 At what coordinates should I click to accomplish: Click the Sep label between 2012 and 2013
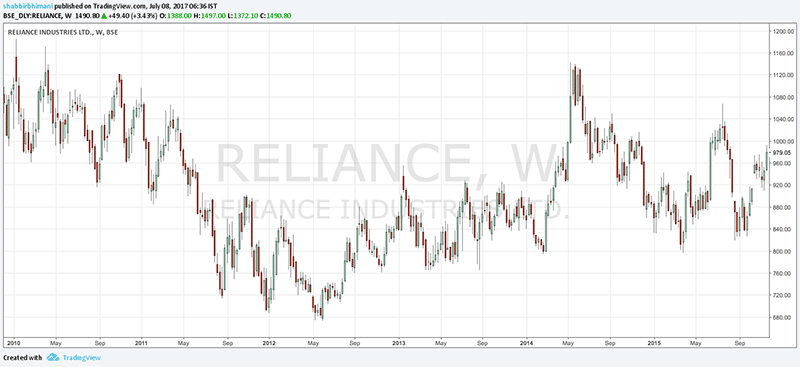click(x=356, y=343)
